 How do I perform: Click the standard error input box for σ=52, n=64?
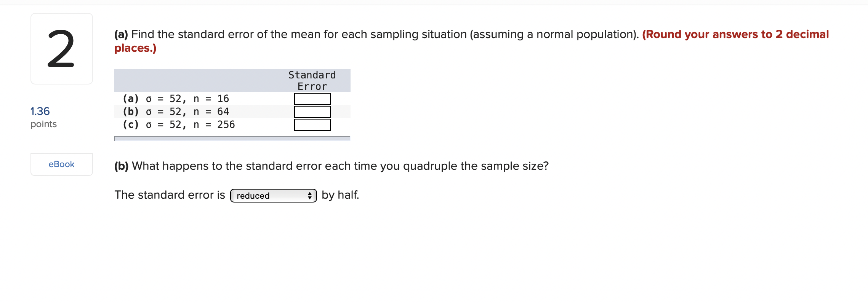[x=312, y=112]
